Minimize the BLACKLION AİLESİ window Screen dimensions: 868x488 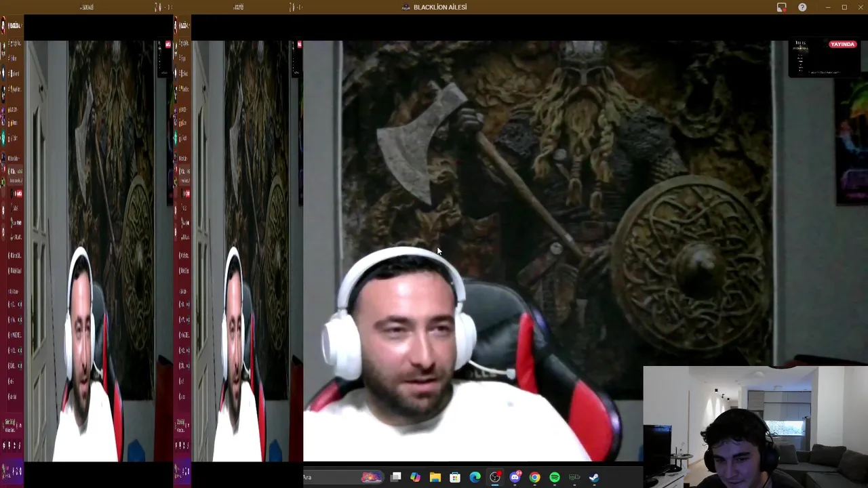[827, 7]
